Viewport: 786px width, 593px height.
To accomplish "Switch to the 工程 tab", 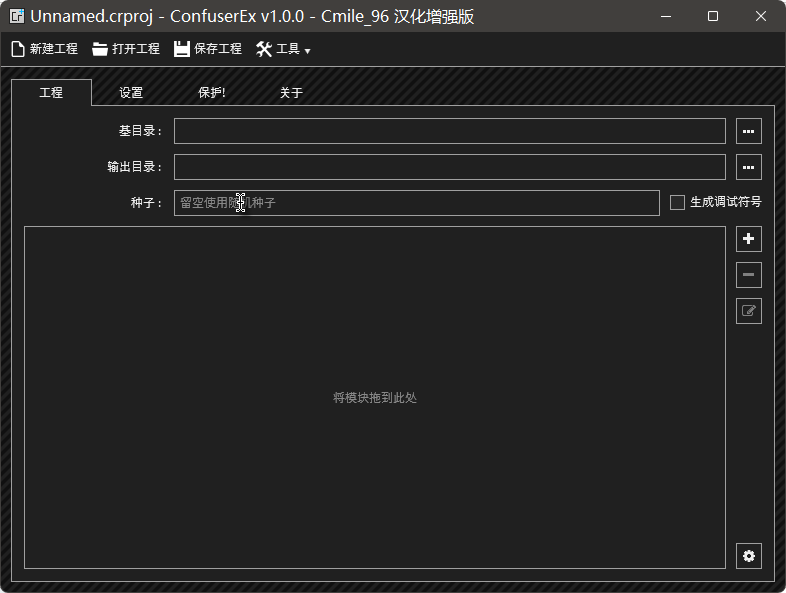I will tap(51, 93).
